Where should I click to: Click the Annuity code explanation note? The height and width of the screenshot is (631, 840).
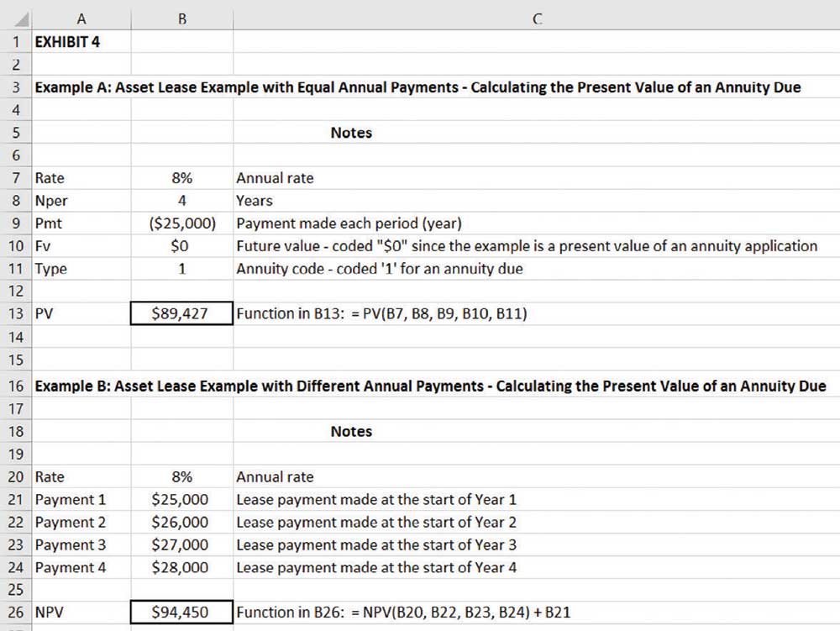pyautogui.click(x=380, y=269)
